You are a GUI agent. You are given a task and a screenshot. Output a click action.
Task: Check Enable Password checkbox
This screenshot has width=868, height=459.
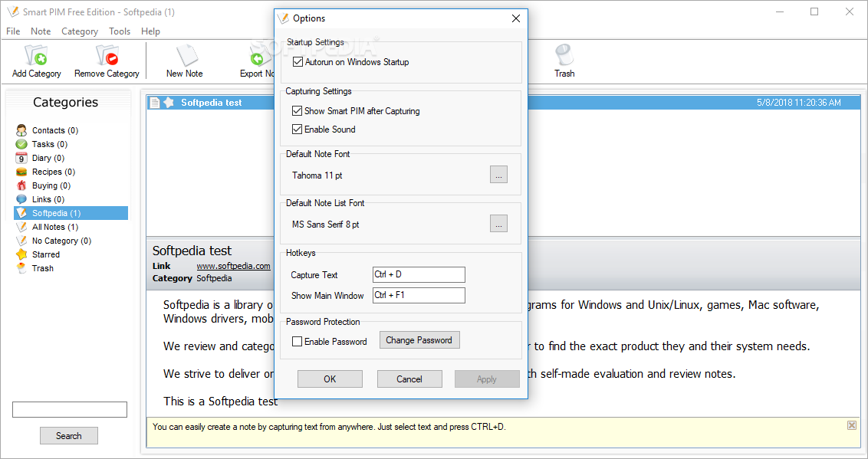[298, 342]
